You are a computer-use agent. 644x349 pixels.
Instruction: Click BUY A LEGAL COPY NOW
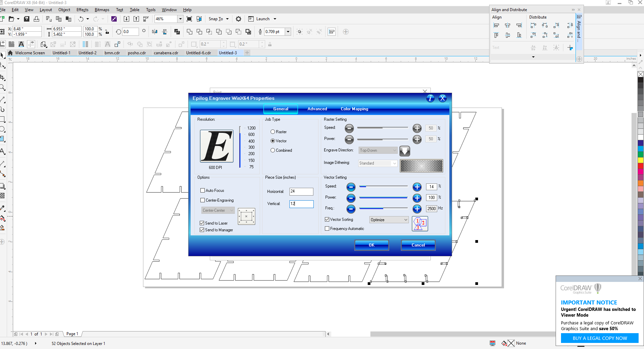pos(600,338)
